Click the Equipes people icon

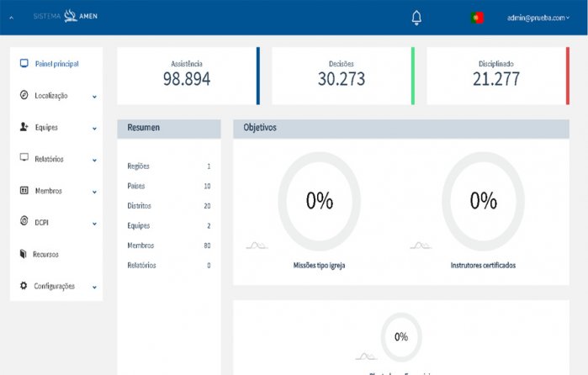click(24, 127)
